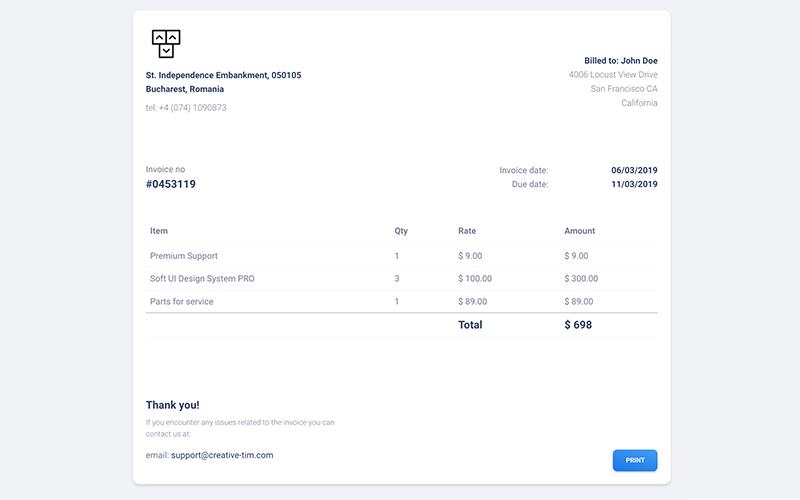Screen dimensions: 800x500
Task: Click the total amount $ 698
Action: pos(580,325)
